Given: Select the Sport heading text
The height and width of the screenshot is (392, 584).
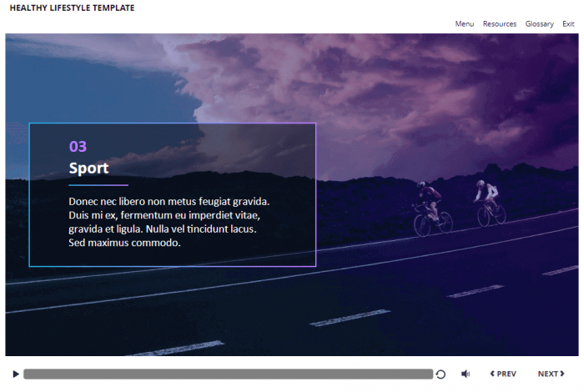Looking at the screenshot, I should click(88, 168).
